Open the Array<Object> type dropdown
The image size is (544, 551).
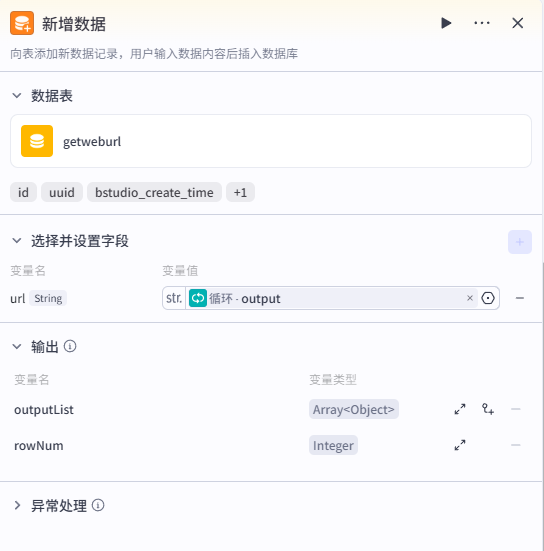354,409
